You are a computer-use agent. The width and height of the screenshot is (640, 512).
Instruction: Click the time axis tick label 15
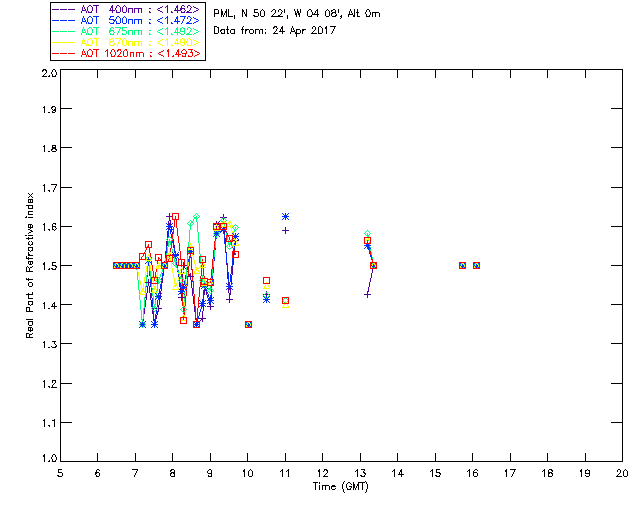tap(435, 473)
